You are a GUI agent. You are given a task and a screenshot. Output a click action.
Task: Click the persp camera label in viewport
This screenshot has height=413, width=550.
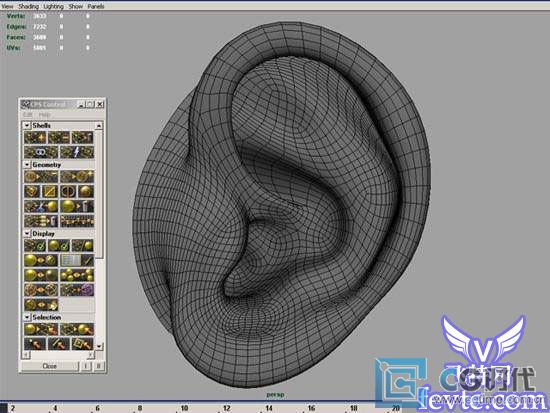tap(275, 395)
